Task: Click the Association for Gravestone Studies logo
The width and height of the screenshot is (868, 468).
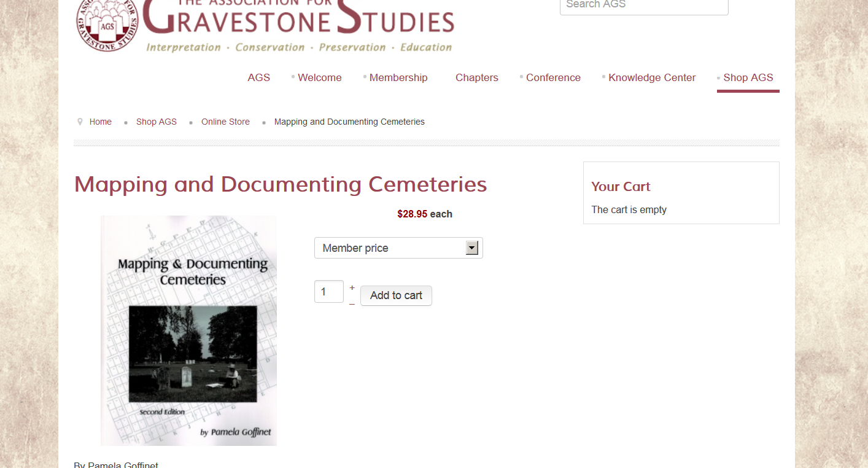Action: [x=265, y=26]
